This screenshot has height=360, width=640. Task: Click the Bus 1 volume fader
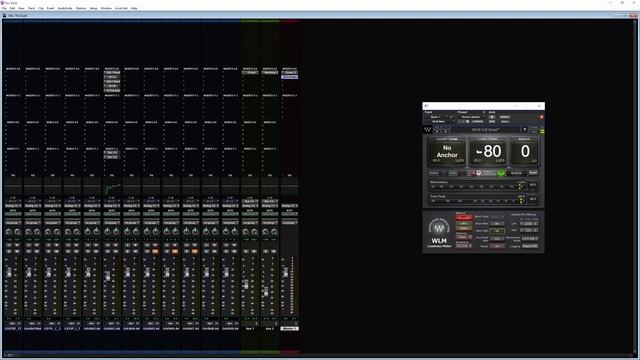point(246,284)
